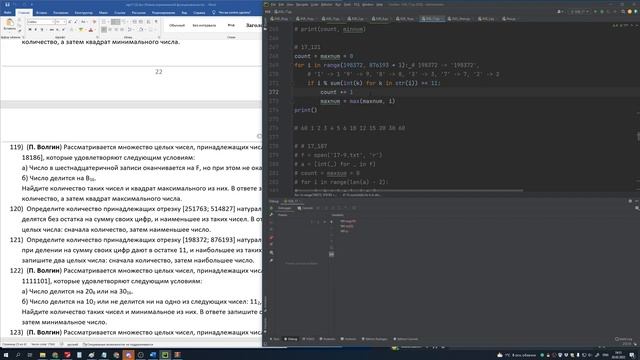640x360 pixels.
Task: Click the Paste (Вставить) button in Word
Action: tap(9, 24)
